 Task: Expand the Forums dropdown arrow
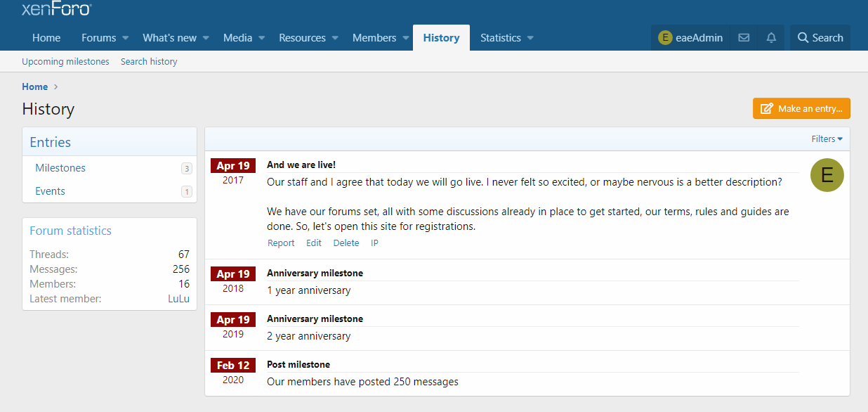[x=126, y=38]
